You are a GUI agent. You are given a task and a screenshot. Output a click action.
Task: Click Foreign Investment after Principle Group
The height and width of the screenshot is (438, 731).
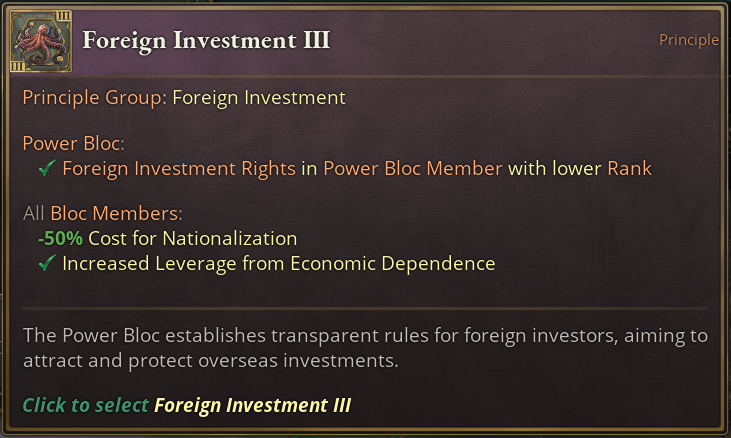(259, 98)
